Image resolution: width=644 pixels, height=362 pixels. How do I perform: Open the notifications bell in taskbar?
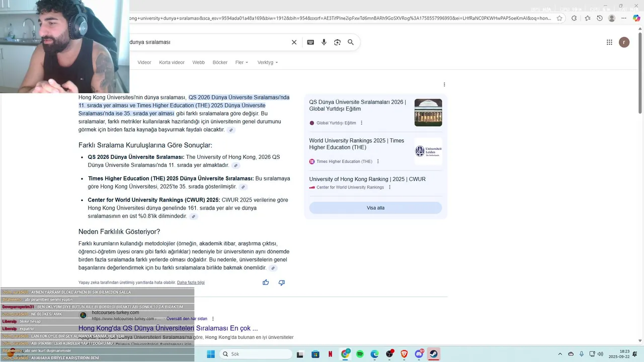click(x=635, y=354)
